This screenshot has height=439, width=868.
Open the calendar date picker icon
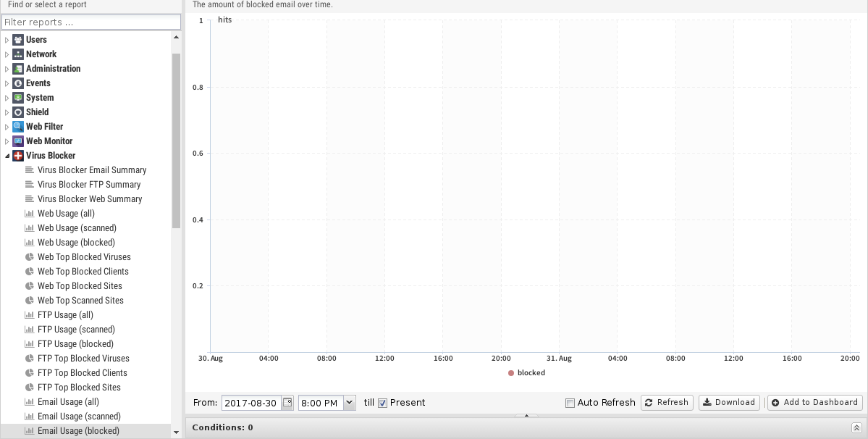click(287, 403)
